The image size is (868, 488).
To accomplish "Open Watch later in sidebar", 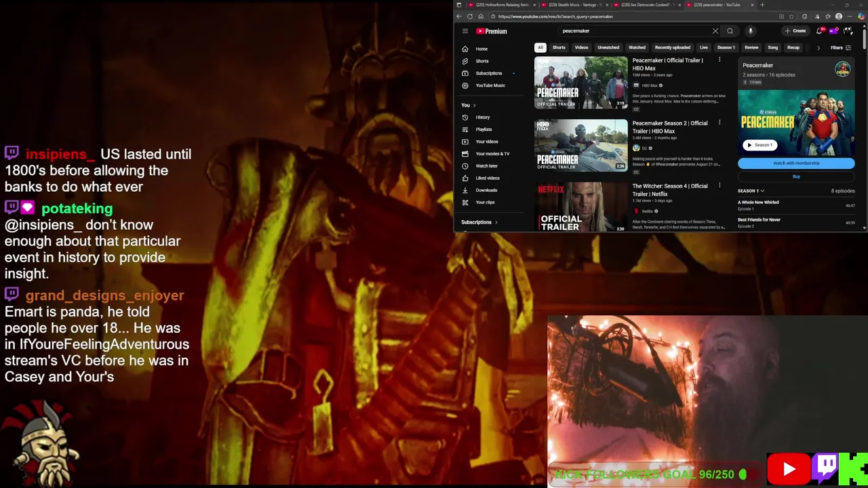I will point(486,166).
